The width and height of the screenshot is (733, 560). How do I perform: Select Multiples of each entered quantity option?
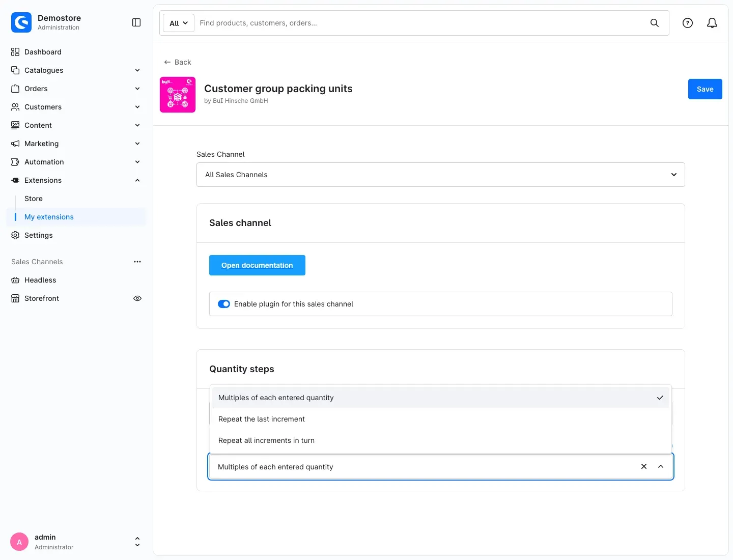point(441,398)
